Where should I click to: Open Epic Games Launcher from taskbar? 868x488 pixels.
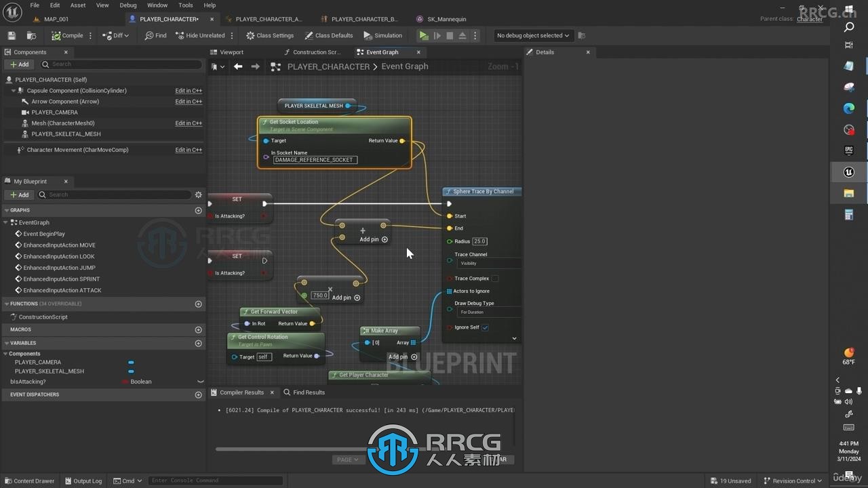click(x=849, y=150)
